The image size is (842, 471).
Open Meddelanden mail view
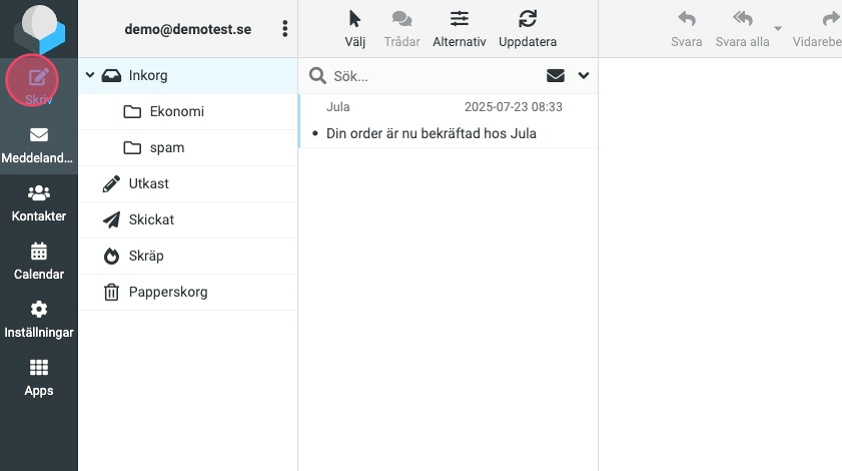38,146
